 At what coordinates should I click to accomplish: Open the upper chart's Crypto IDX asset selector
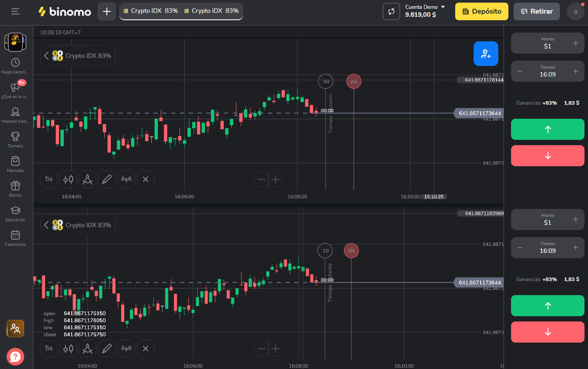click(77, 56)
